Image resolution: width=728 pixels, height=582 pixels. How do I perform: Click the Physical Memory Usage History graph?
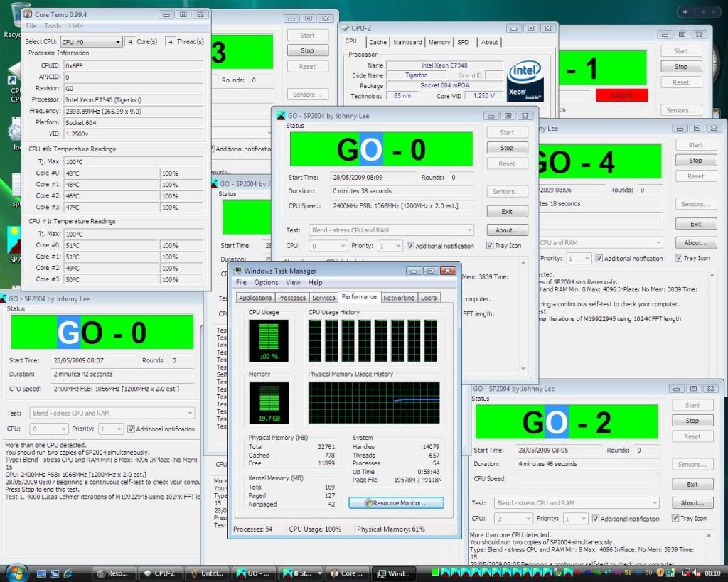[x=374, y=403]
